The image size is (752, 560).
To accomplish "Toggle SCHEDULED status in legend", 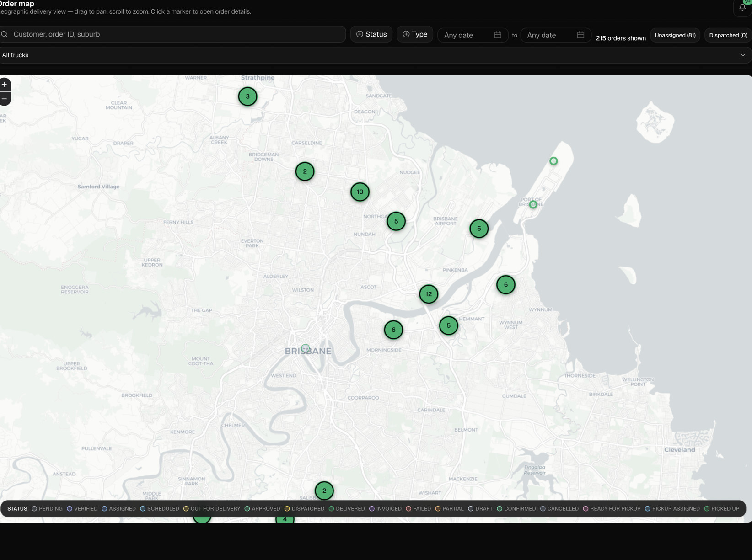I will (x=160, y=509).
